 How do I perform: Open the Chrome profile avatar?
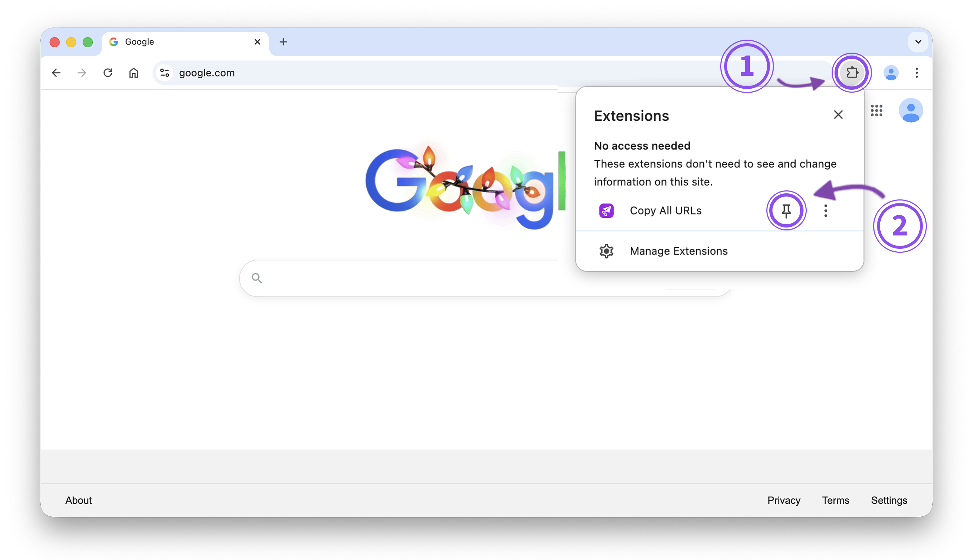(x=891, y=73)
